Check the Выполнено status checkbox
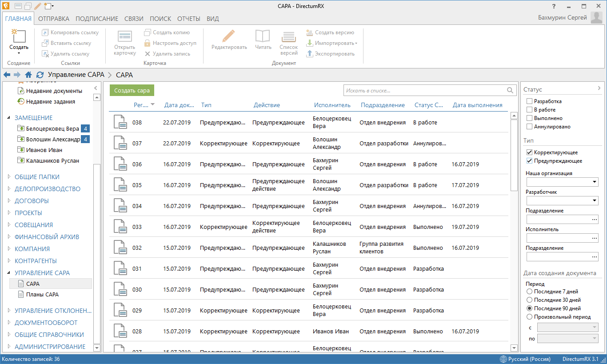Viewport: 607px width, 364px height. pyautogui.click(x=529, y=118)
